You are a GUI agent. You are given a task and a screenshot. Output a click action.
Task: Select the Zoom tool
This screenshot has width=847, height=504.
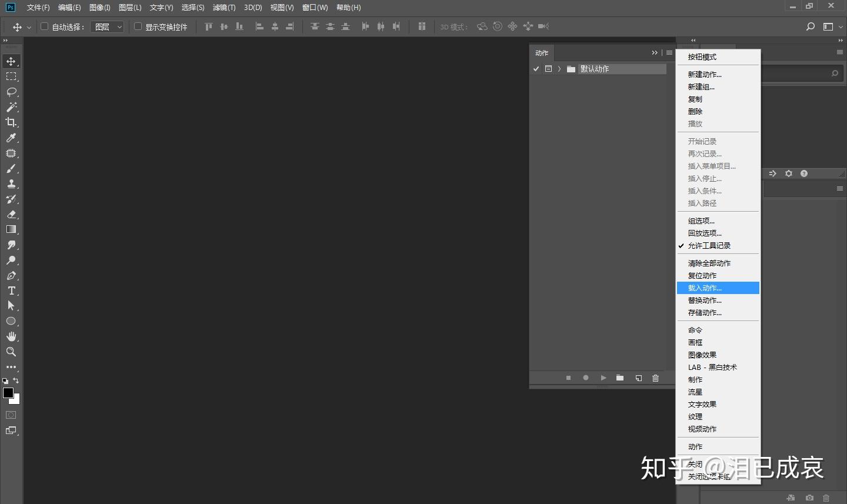tap(11, 352)
